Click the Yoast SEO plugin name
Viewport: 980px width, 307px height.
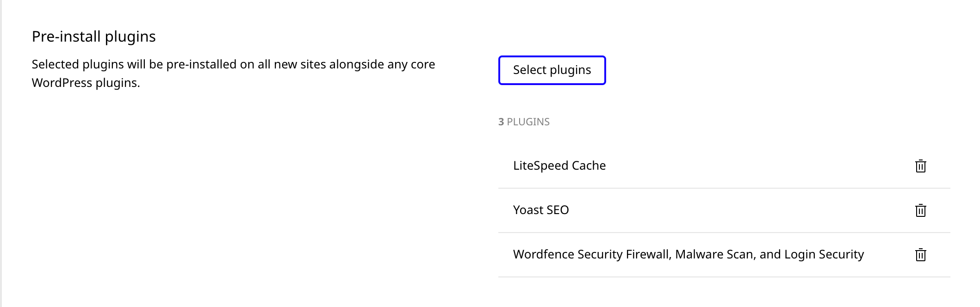[x=540, y=210]
